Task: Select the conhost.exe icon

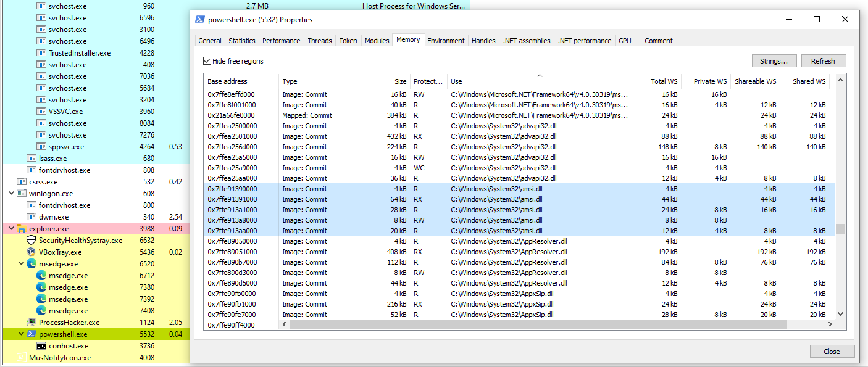Action: 41,345
